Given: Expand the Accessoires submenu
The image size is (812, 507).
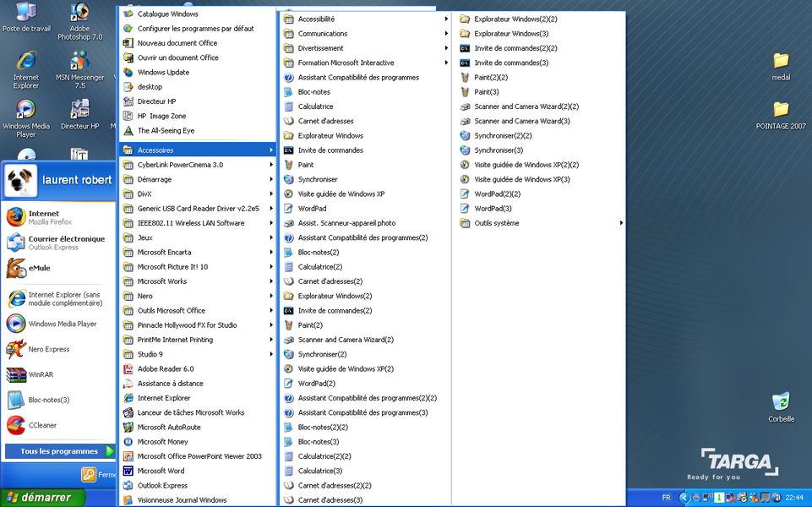Looking at the screenshot, I should [x=197, y=150].
